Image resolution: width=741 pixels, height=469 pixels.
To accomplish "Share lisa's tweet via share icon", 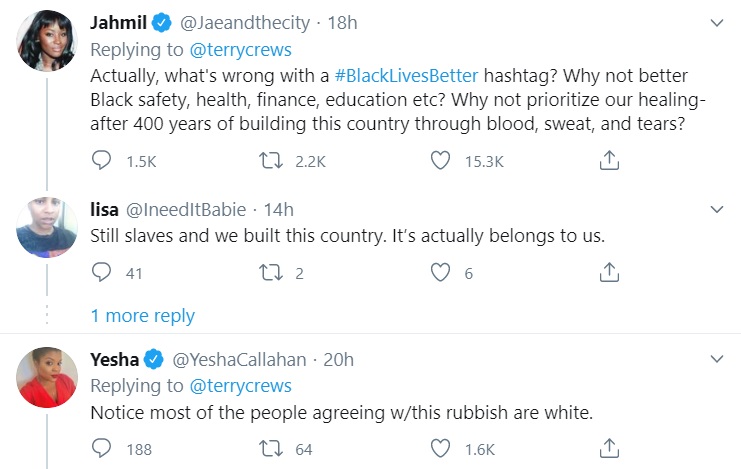I will (x=609, y=271).
